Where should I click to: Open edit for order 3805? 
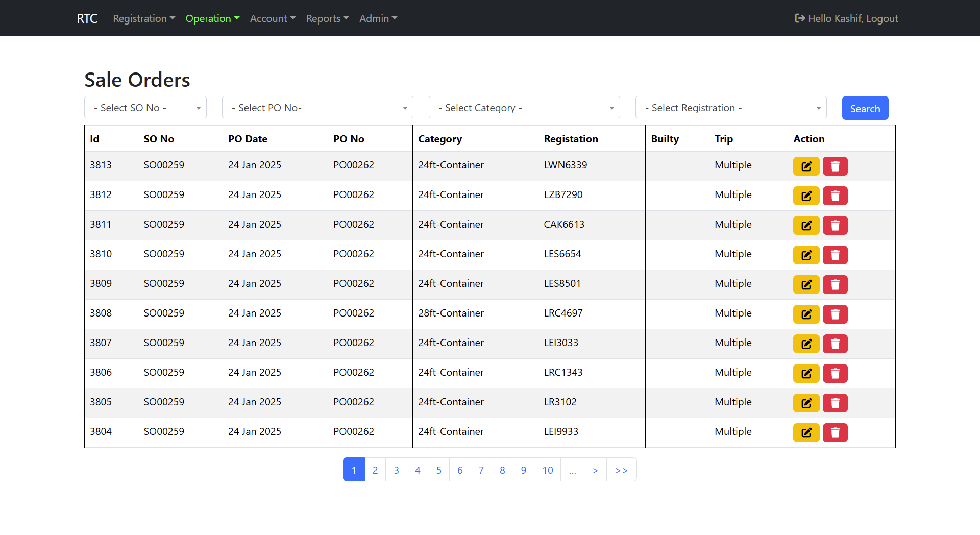(x=806, y=403)
